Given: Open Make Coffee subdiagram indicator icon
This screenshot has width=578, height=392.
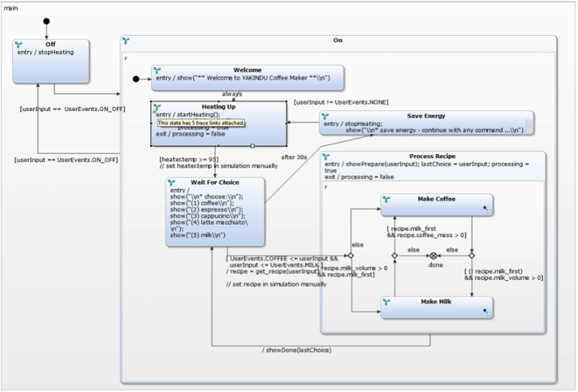Looking at the screenshot, I should (x=485, y=209).
